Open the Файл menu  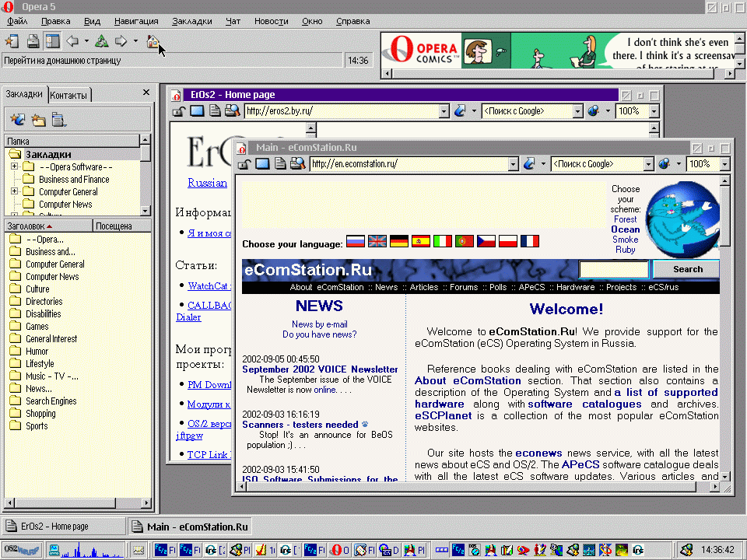click(18, 21)
